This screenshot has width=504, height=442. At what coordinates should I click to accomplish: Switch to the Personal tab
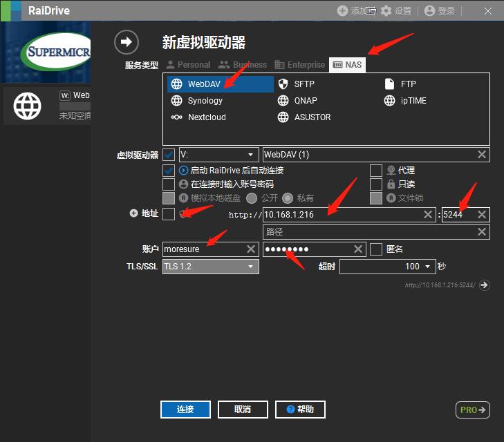click(188, 65)
